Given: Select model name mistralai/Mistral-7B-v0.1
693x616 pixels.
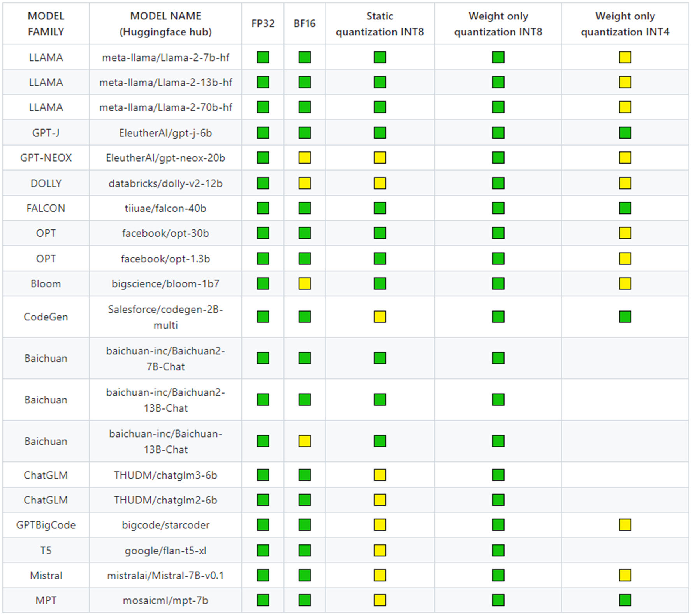Looking at the screenshot, I should coord(165,576).
